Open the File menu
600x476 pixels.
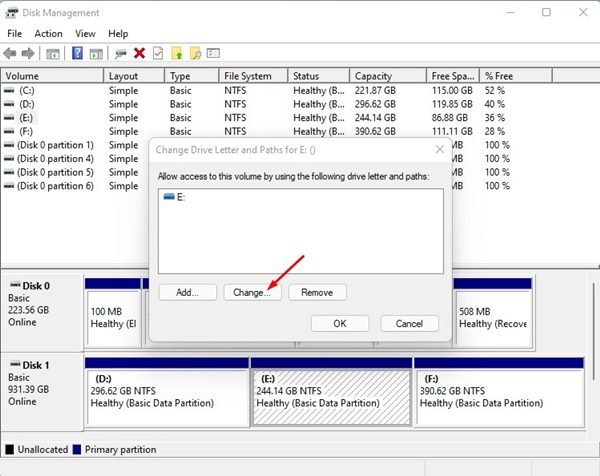(x=15, y=33)
